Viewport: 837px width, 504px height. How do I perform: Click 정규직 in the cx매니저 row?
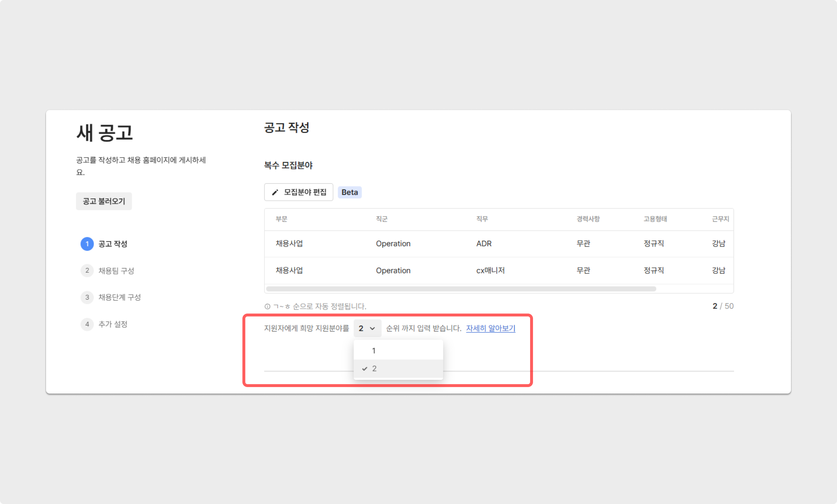654,270
